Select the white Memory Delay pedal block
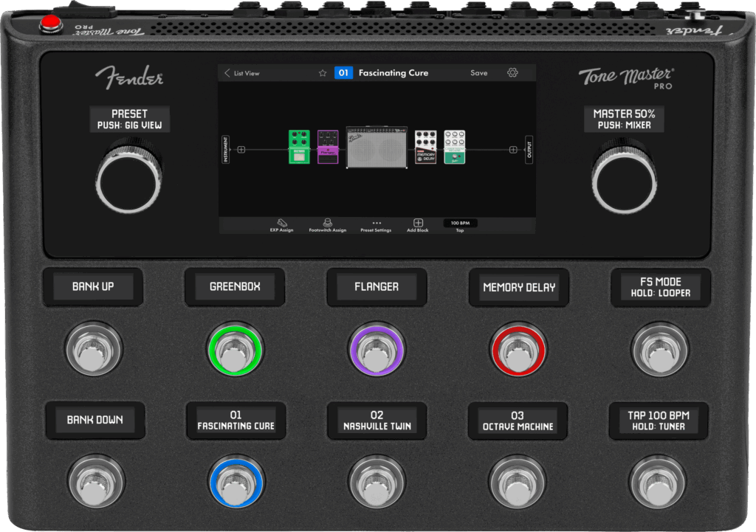Screen dimensions: 756x532 click(426, 147)
